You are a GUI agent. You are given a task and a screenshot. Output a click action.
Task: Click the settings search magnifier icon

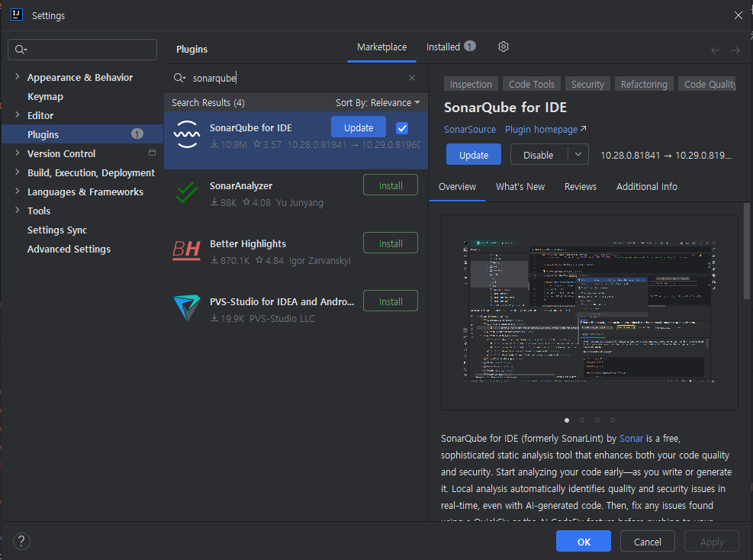tap(21, 50)
